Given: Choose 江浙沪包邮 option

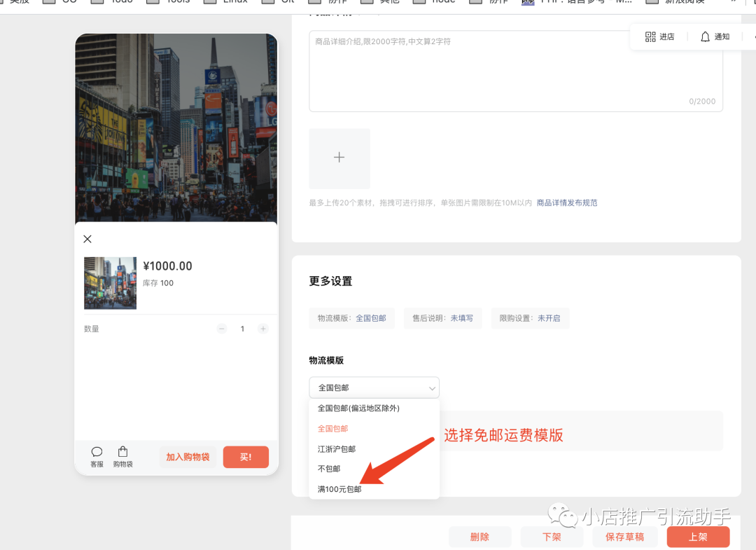Looking at the screenshot, I should click(374, 448).
